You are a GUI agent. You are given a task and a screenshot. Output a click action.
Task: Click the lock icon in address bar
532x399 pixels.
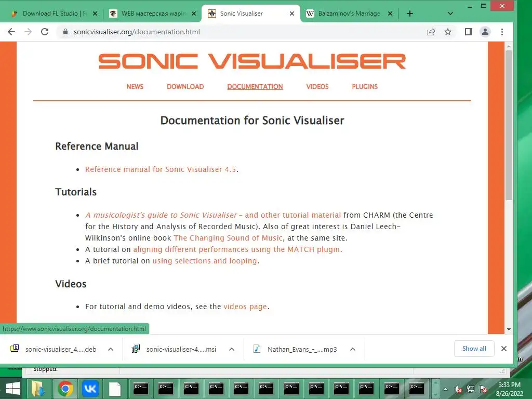pos(65,32)
